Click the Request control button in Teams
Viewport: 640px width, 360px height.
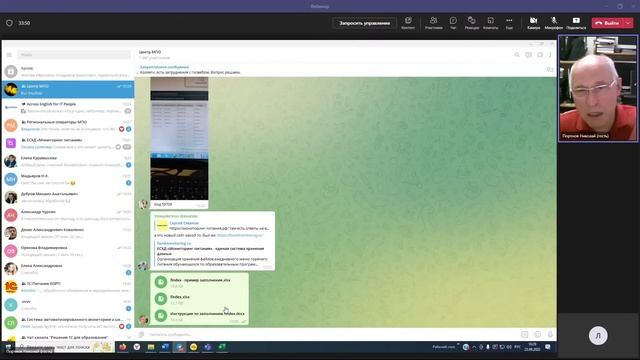point(364,23)
